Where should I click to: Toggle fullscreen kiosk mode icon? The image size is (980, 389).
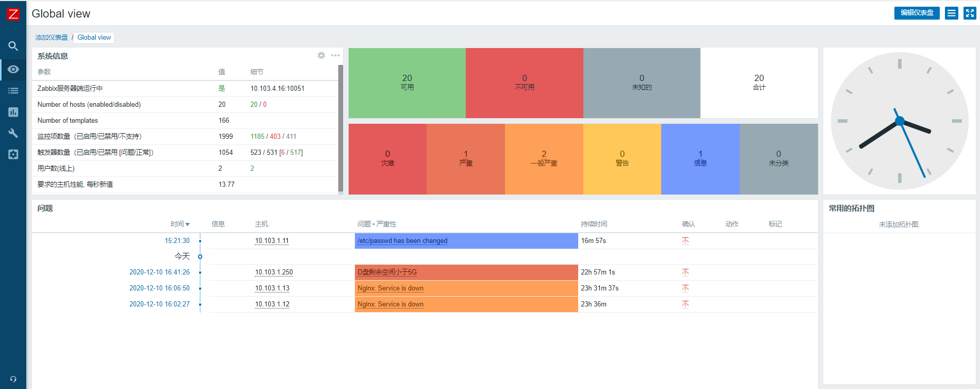pyautogui.click(x=970, y=13)
